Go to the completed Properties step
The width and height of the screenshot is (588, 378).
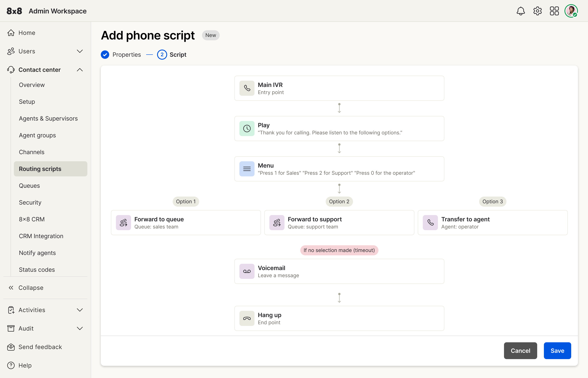[x=121, y=54]
